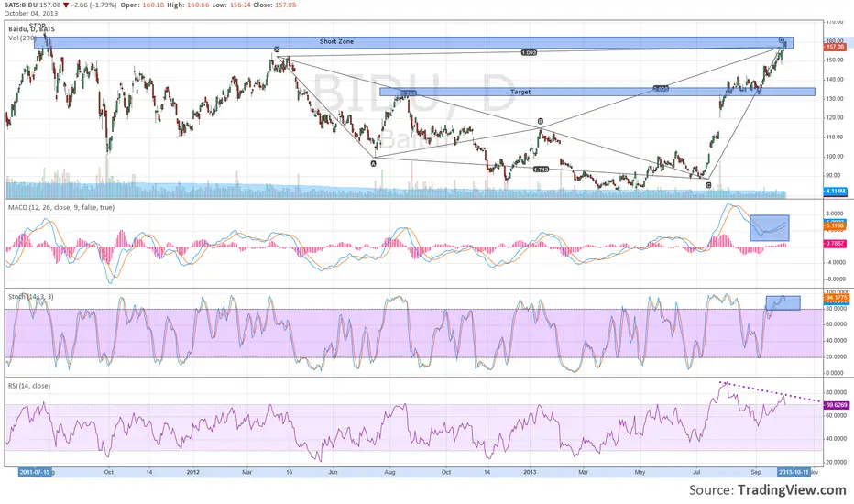
Task: Click the 100.00 price axis label
Action: tap(835, 157)
